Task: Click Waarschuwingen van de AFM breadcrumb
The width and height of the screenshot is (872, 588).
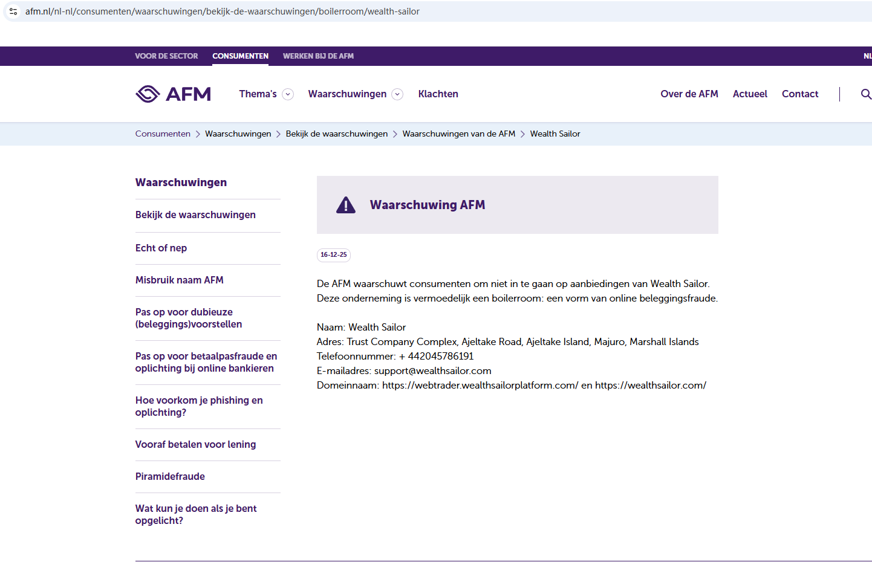Action: pyautogui.click(x=459, y=134)
